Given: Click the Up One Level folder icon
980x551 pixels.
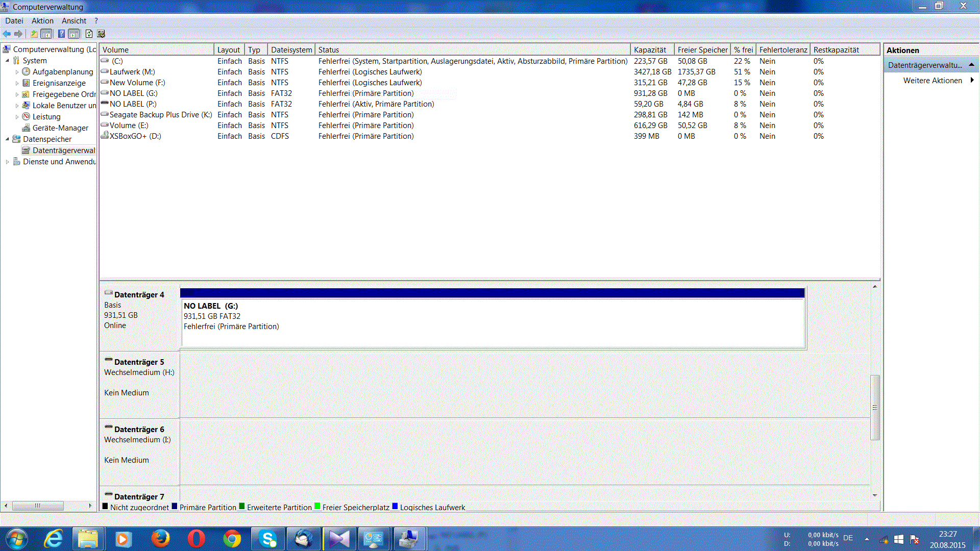Looking at the screenshot, I should tap(34, 34).
